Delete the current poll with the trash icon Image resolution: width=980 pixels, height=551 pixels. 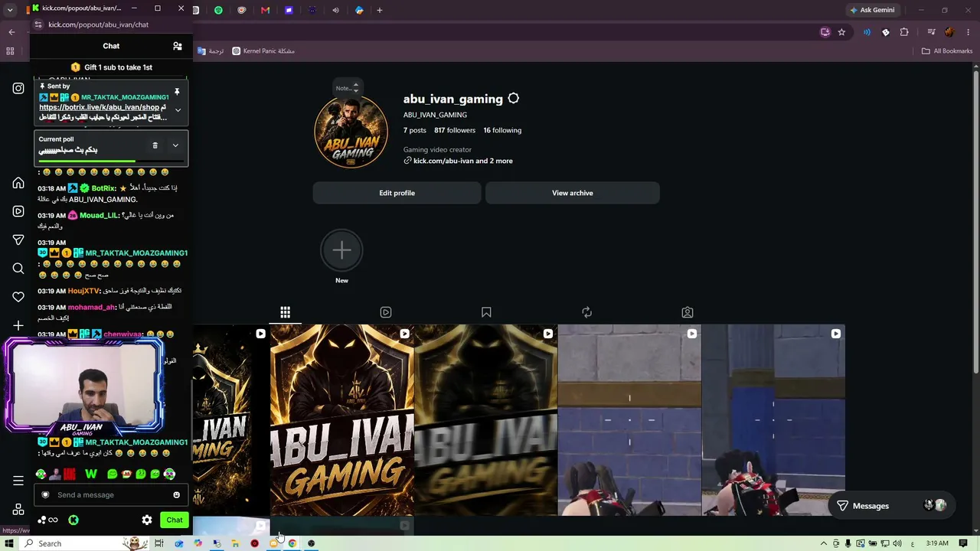(x=155, y=145)
